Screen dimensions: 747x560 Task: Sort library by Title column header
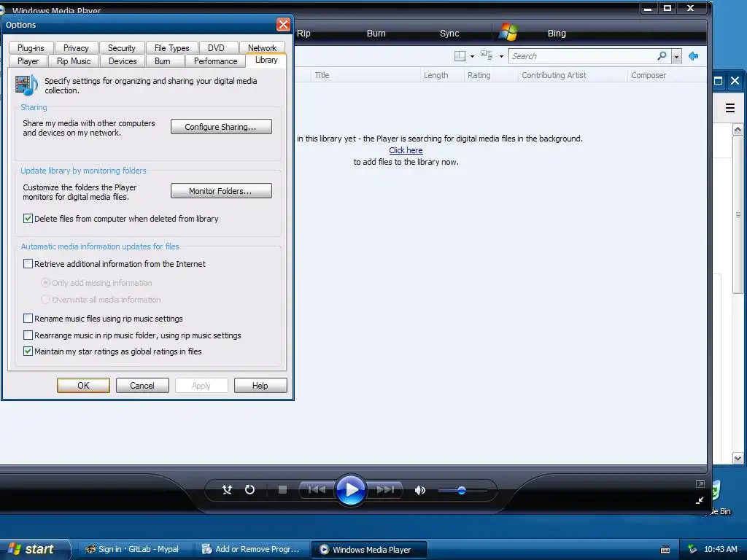(x=365, y=75)
